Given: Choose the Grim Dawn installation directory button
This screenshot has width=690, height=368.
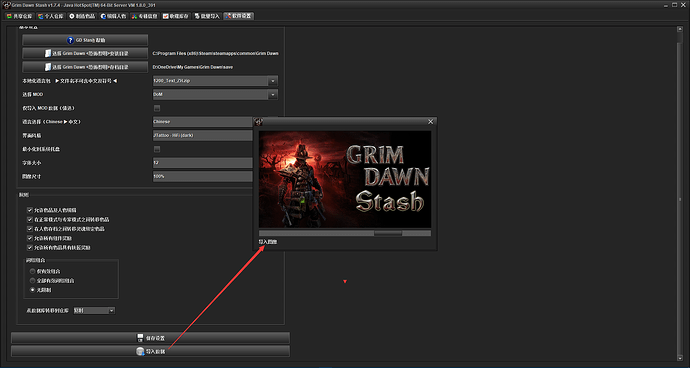Looking at the screenshot, I should (x=85, y=54).
